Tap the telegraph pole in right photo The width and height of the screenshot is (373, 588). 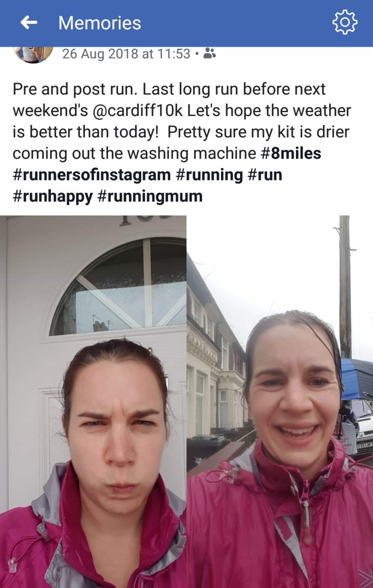tap(344, 287)
